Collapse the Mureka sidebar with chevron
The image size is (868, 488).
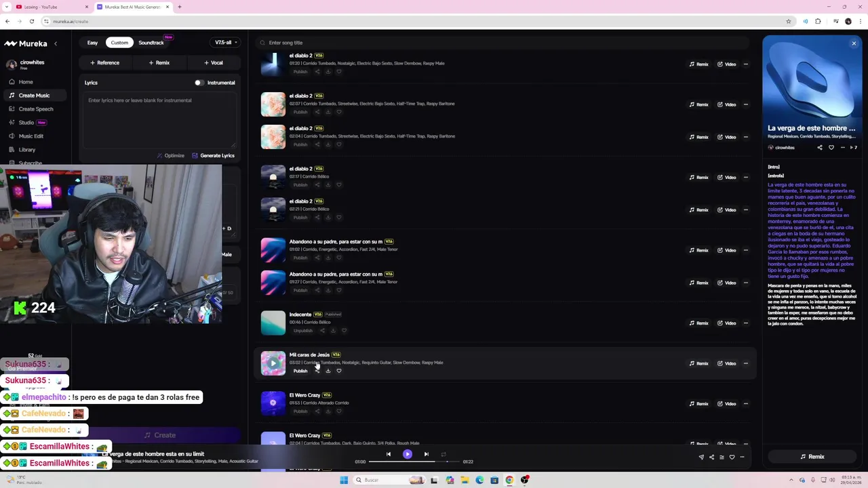56,43
